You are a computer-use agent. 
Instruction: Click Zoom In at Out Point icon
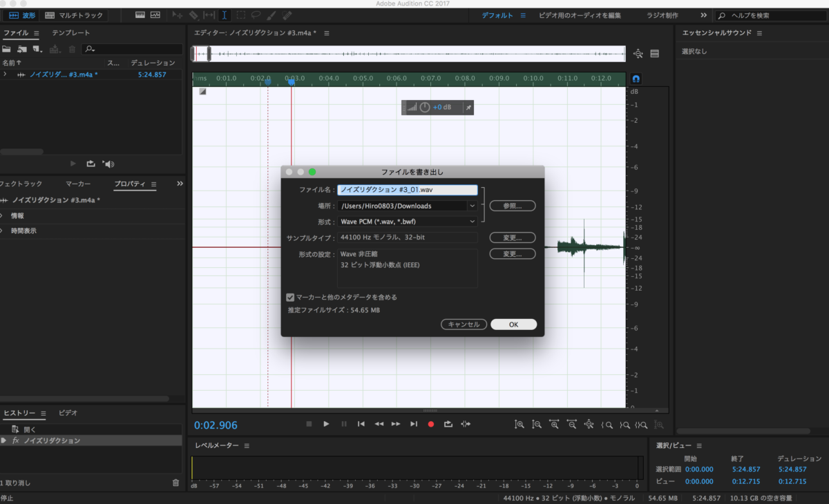pyautogui.click(x=625, y=425)
